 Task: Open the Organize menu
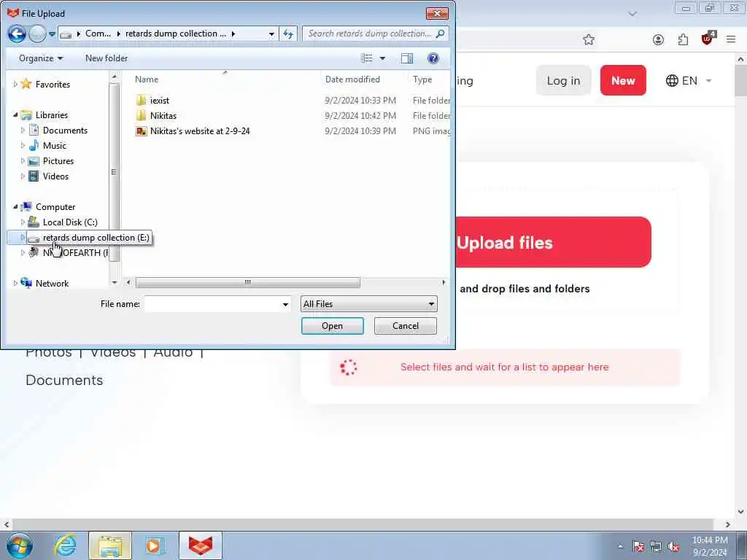[41, 58]
